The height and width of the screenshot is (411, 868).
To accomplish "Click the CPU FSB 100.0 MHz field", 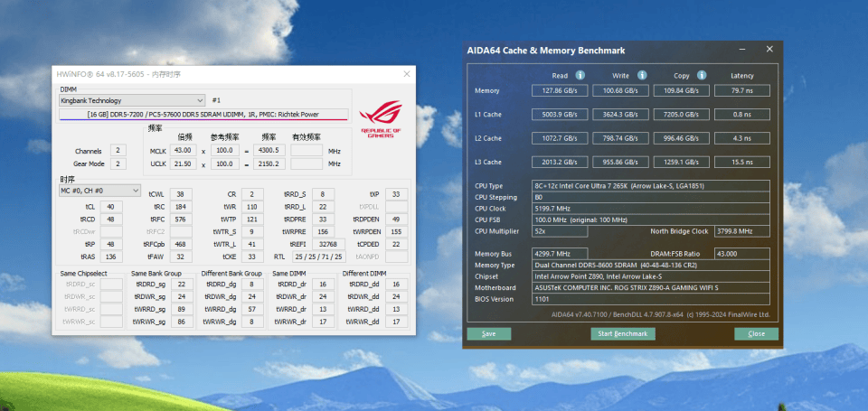I will [x=651, y=220].
